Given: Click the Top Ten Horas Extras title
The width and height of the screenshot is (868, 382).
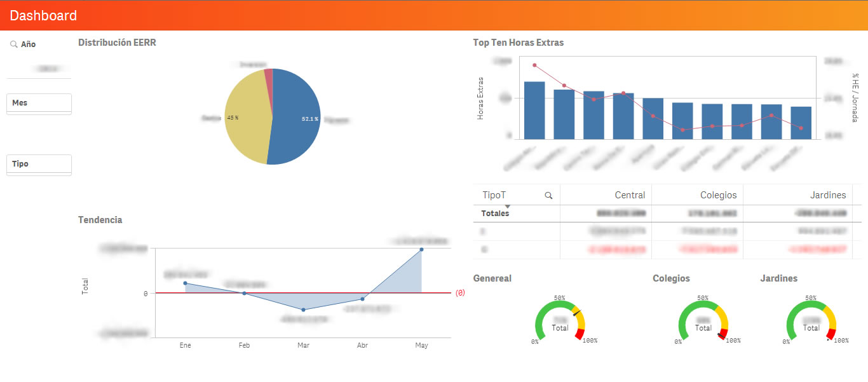Looking at the screenshot, I should pyautogui.click(x=518, y=43).
